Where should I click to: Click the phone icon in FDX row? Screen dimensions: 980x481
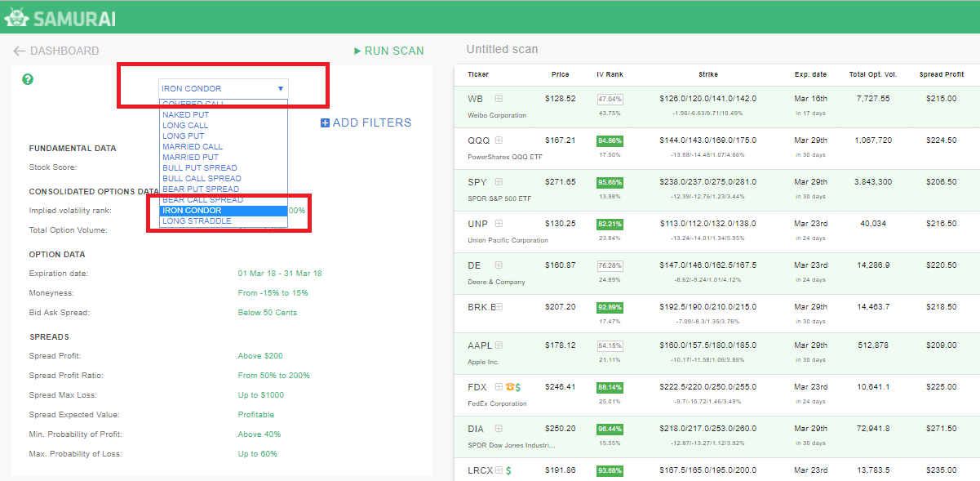pos(510,387)
